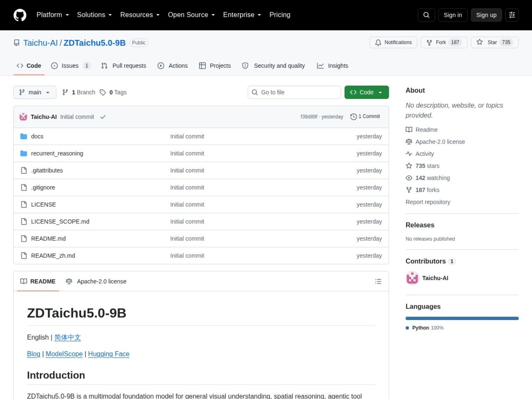Open the Taichu-AI owner link

[x=40, y=43]
